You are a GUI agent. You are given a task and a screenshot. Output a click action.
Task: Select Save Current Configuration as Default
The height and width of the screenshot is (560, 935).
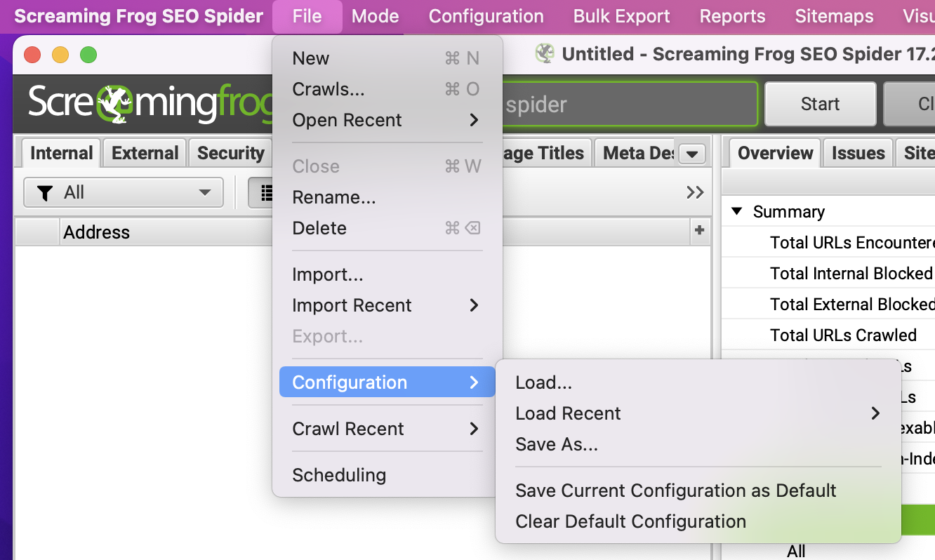tap(675, 491)
